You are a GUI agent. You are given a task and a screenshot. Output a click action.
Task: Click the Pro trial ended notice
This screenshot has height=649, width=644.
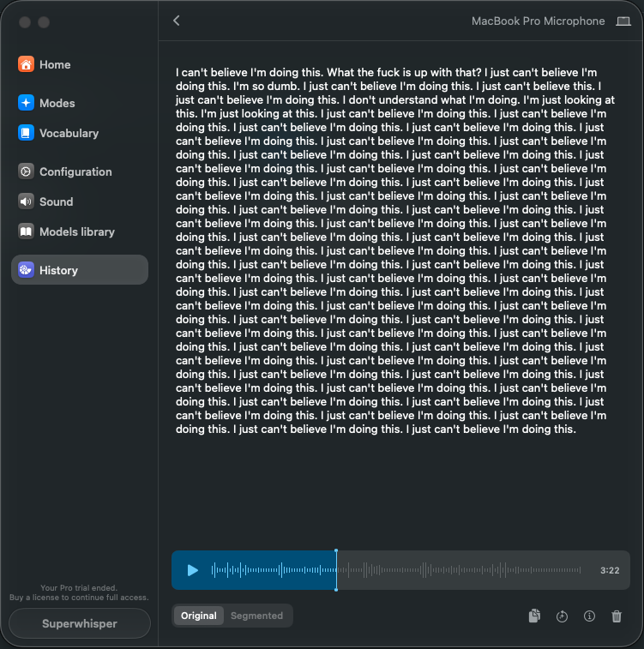79,592
